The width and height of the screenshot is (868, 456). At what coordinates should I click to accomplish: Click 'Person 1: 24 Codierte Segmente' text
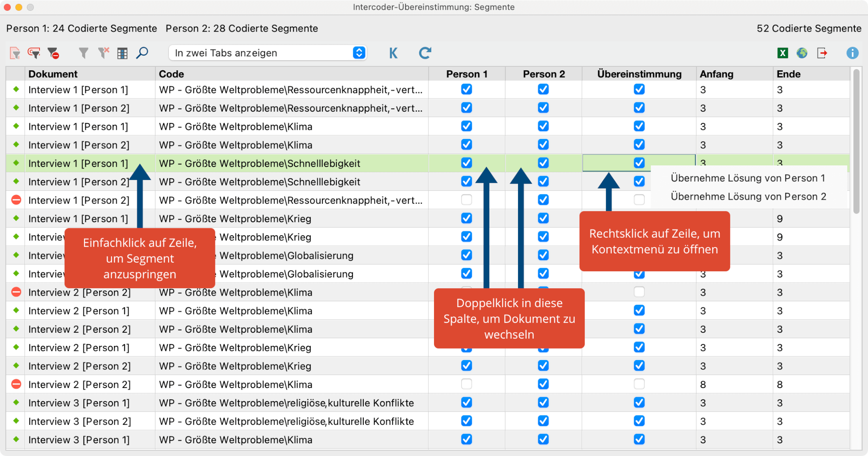(x=82, y=28)
